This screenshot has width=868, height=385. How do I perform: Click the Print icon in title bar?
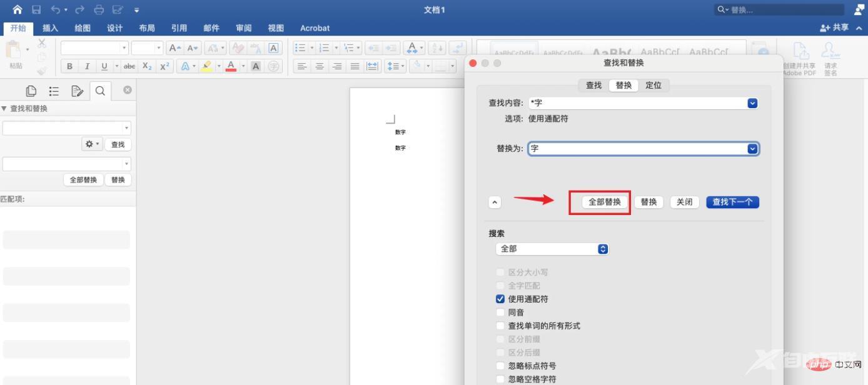[x=99, y=9]
